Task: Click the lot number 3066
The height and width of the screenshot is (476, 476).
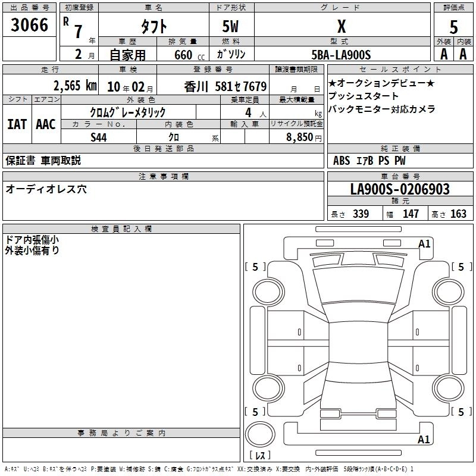Action: coord(30,25)
